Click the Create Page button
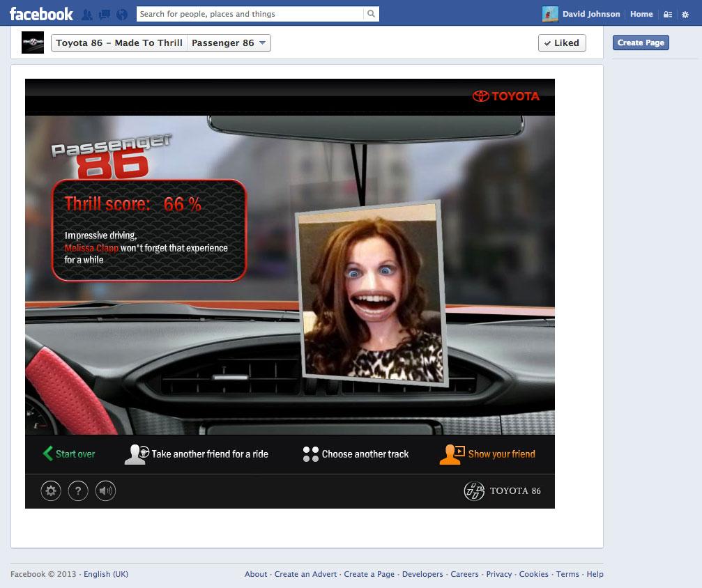Viewport: 702px width, 588px height. click(641, 42)
